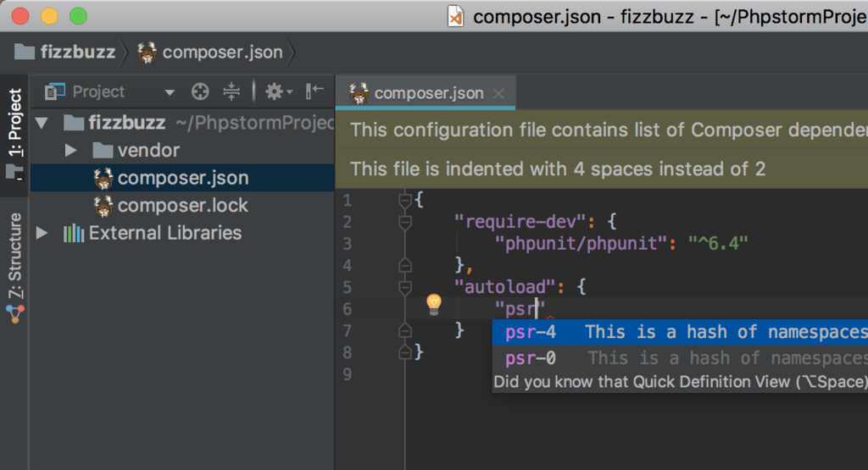This screenshot has width=868, height=470.
Task: Click line number 9 in gutter
Action: tap(347, 374)
